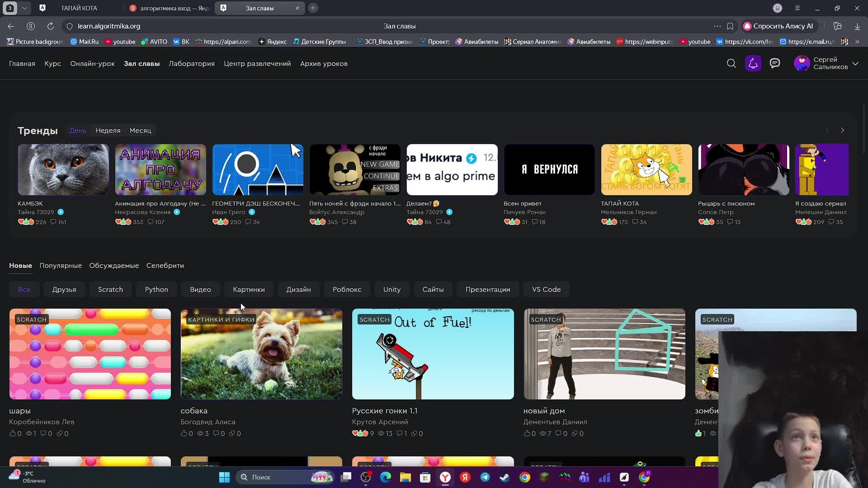Expand the hidden bookmarks overflow chevron

(857, 42)
